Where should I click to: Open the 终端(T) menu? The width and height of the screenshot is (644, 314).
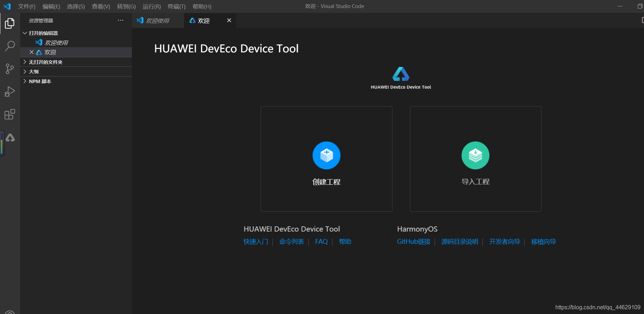pyautogui.click(x=177, y=6)
